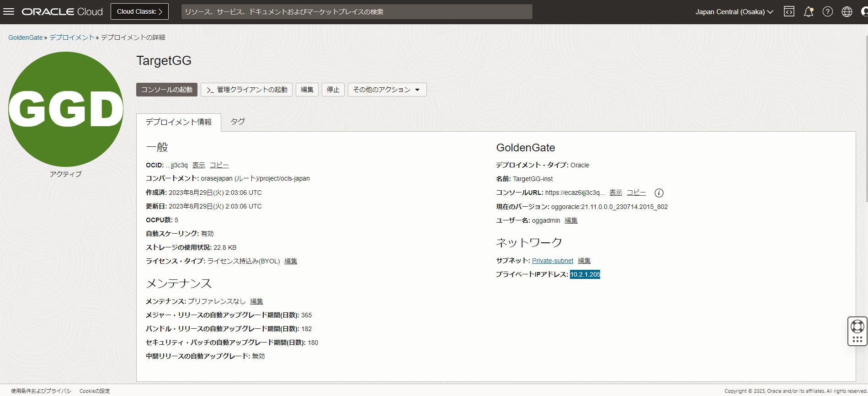The height and width of the screenshot is (396, 868).
Task: Open Cookieの設定 footer link
Action: (95, 391)
